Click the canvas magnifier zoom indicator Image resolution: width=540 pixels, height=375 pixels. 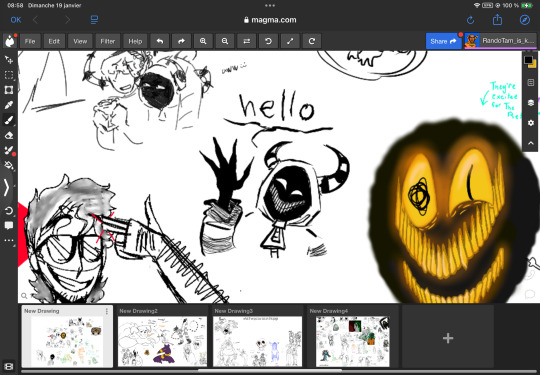[24, 295]
